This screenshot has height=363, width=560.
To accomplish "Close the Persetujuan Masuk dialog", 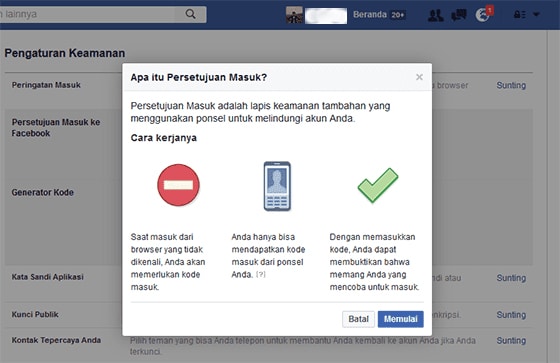I will coord(419,77).
